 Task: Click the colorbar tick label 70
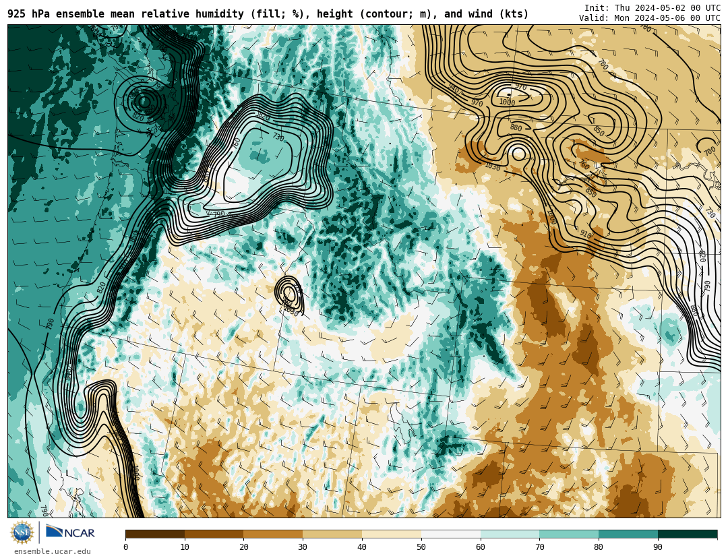click(x=539, y=547)
